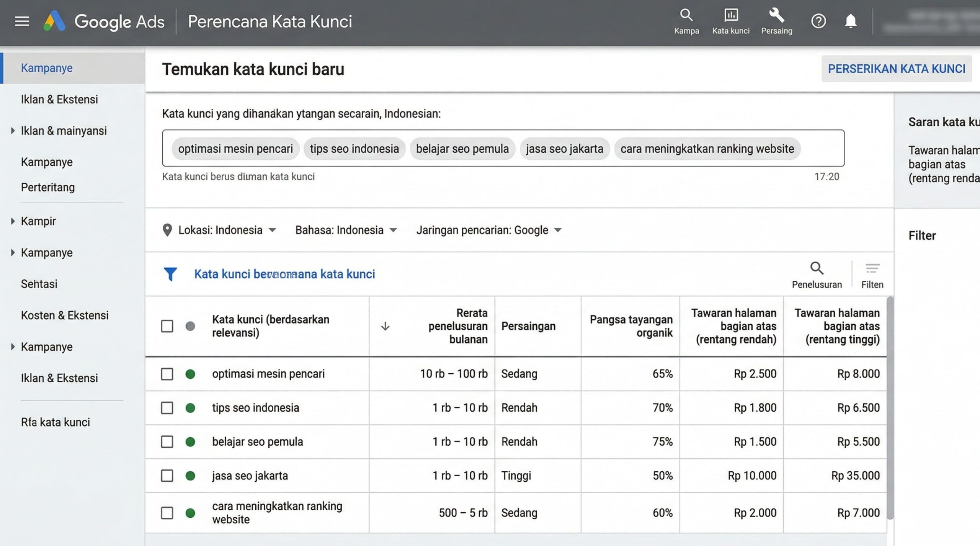Click the sort arrow in table header
Viewport: 980px width, 546px height.
pyautogui.click(x=385, y=326)
